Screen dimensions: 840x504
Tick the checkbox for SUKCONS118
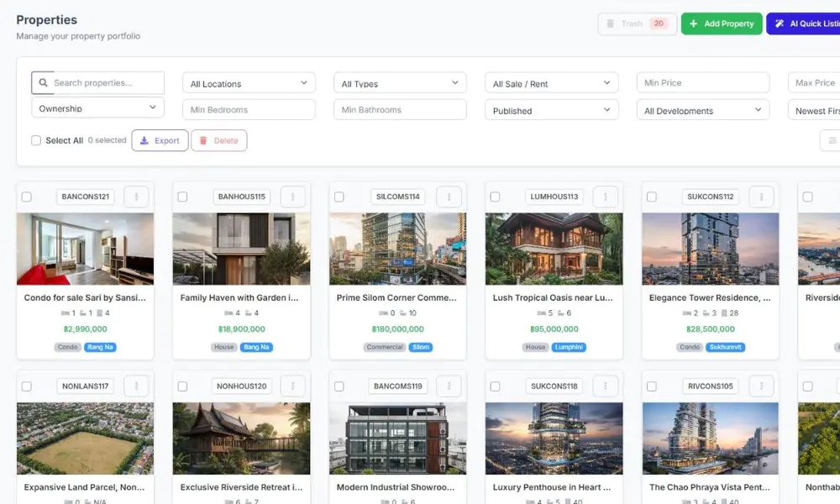click(x=495, y=386)
